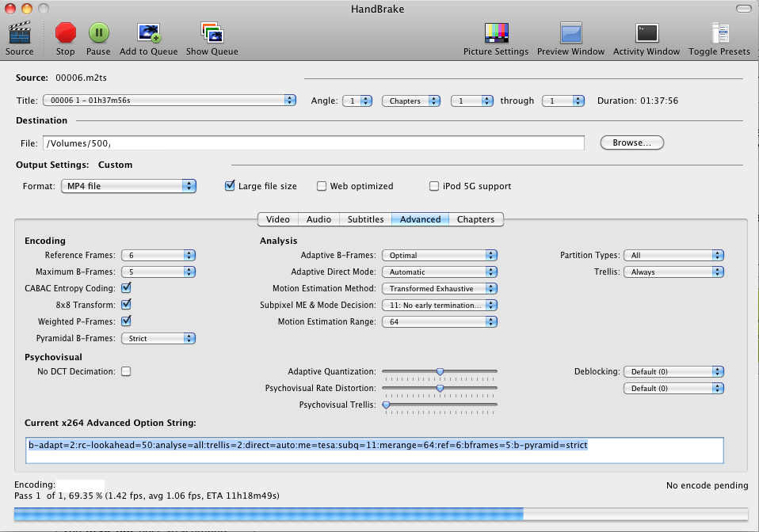Screen dimensions: 759x532
Task: Enable Web optimized checkbox
Action: pos(322,186)
